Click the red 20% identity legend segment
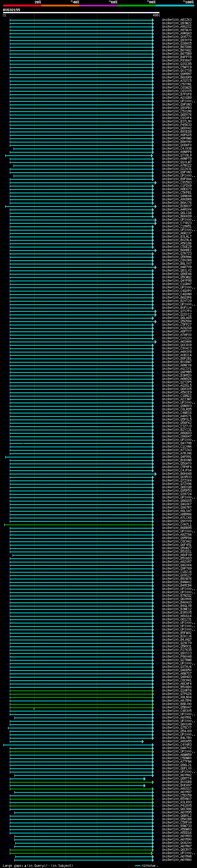 tap(22, 6)
